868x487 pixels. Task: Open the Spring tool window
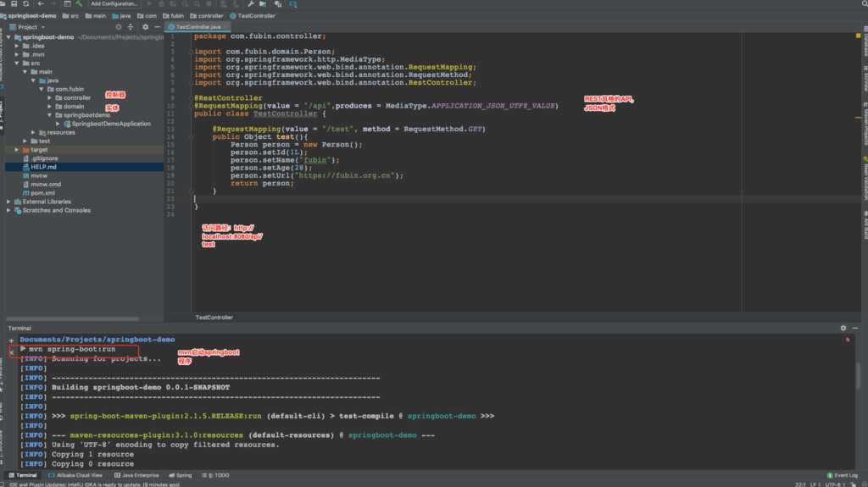coord(181,475)
